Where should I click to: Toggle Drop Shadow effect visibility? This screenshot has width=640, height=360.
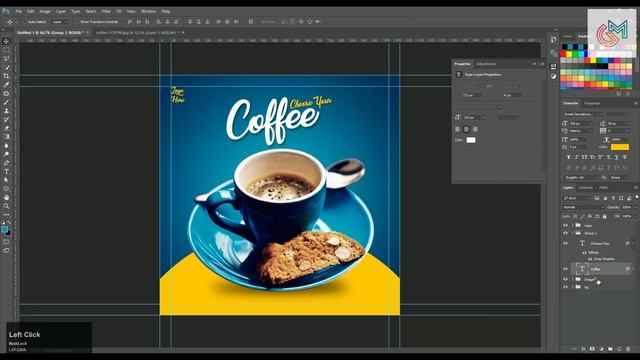tap(590, 259)
